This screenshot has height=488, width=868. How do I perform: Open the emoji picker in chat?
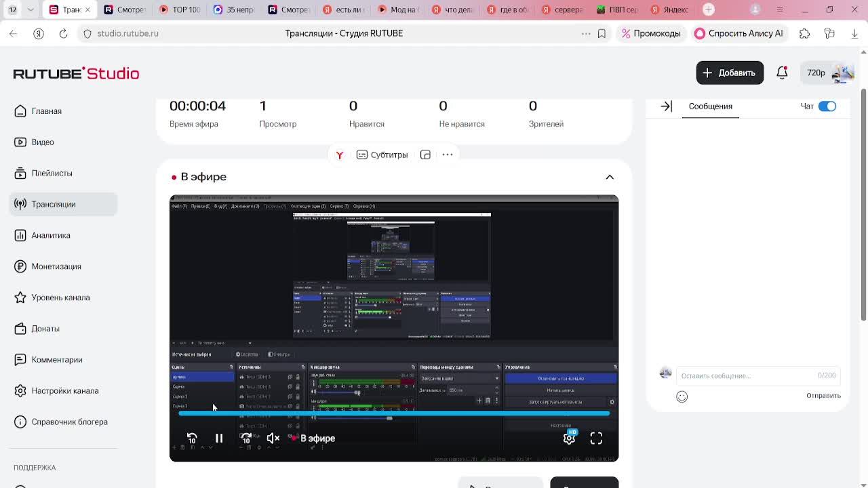coord(682,396)
